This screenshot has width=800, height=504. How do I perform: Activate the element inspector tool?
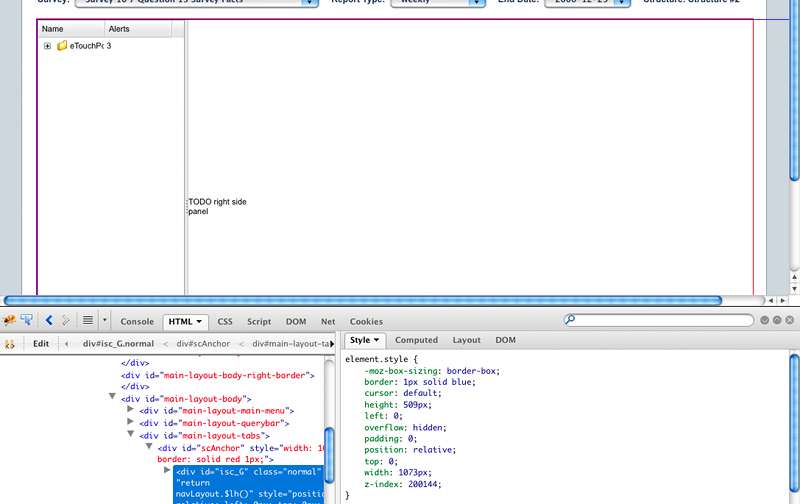coord(26,321)
